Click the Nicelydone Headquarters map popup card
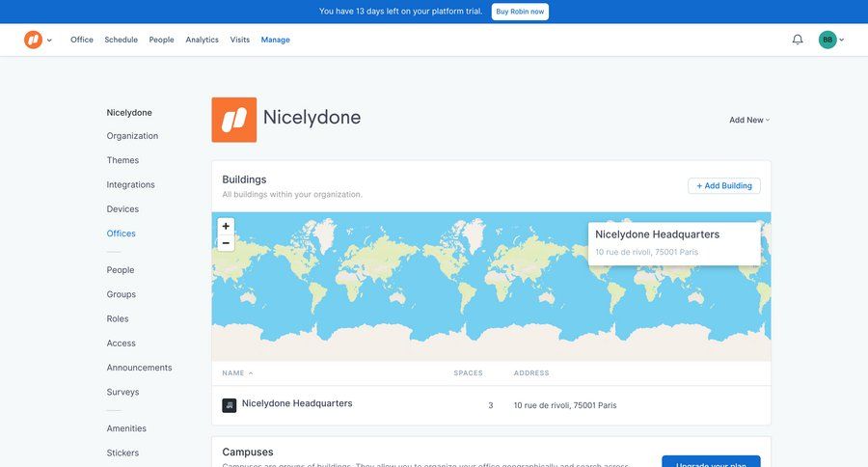 [x=674, y=242]
